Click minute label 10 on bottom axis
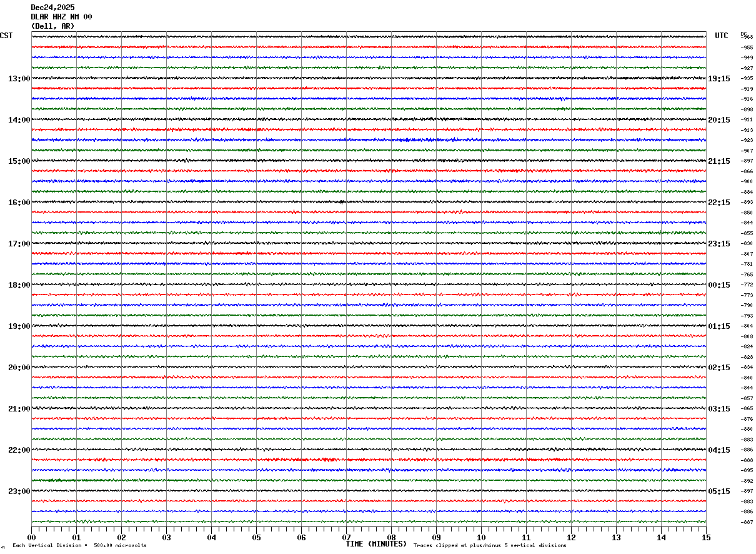The image size is (756, 554). coord(481,538)
